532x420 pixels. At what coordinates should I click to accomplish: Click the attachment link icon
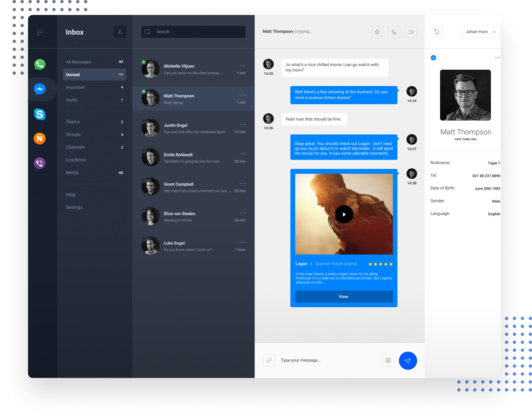click(x=269, y=360)
